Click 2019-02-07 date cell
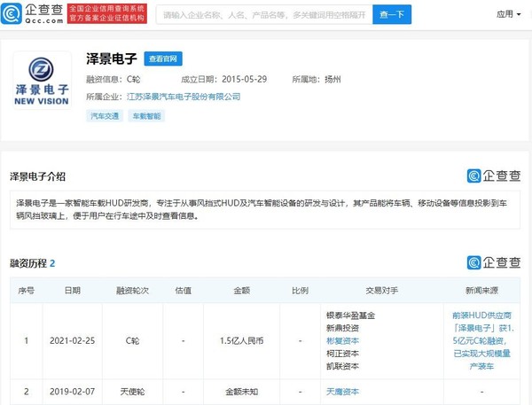 tap(73, 392)
